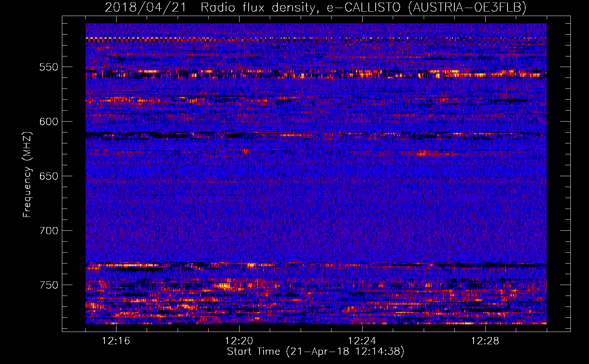
Task: Click the 12:16 time tick label
Action: pyautogui.click(x=116, y=341)
